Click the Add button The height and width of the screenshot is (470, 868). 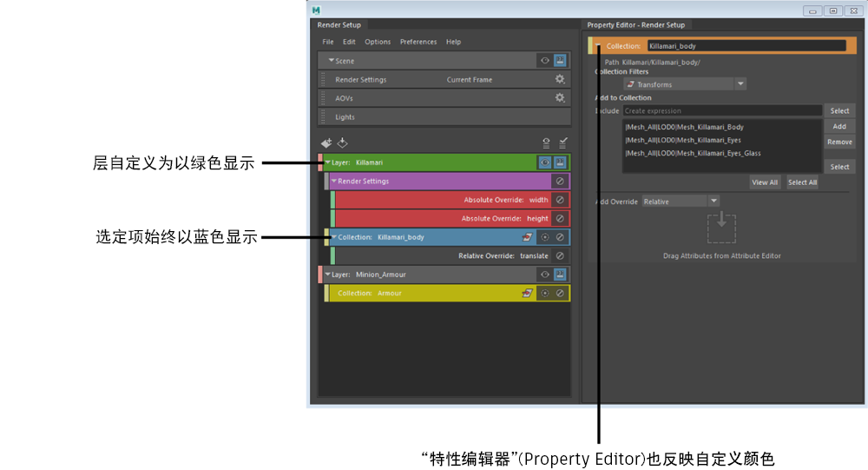pos(839,126)
